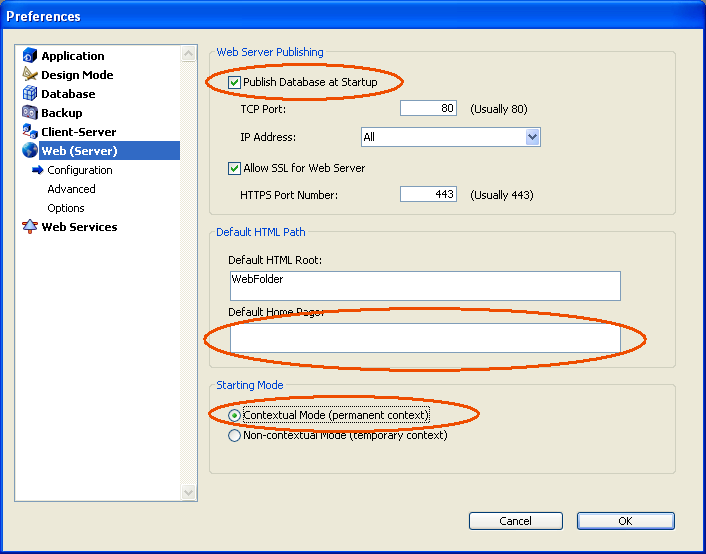Click the Default HTML Root field
Image resolution: width=706 pixels, height=554 pixels.
tap(424, 286)
